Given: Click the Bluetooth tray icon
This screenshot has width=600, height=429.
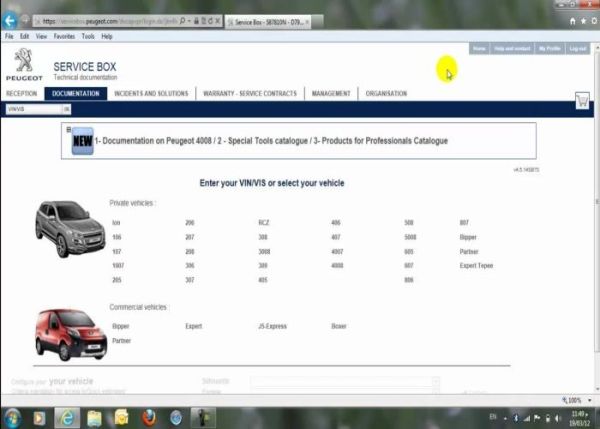Looking at the screenshot, I should tap(516, 418).
